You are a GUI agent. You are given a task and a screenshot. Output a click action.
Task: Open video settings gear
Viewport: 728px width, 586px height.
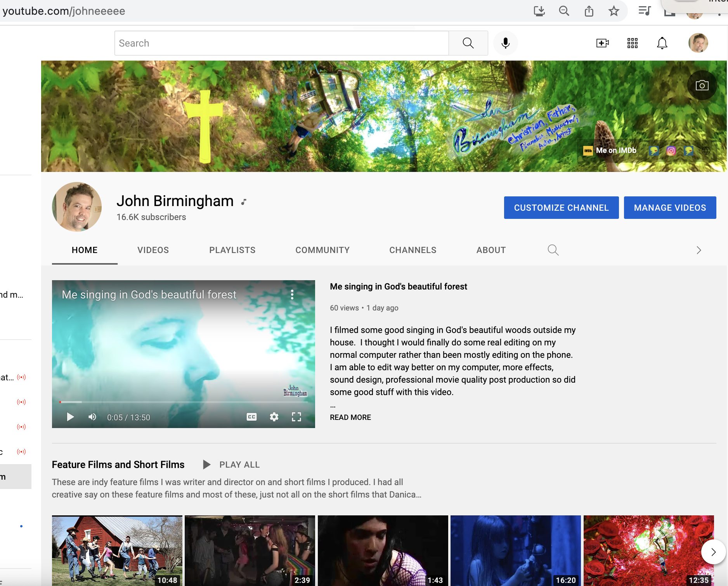(x=274, y=417)
